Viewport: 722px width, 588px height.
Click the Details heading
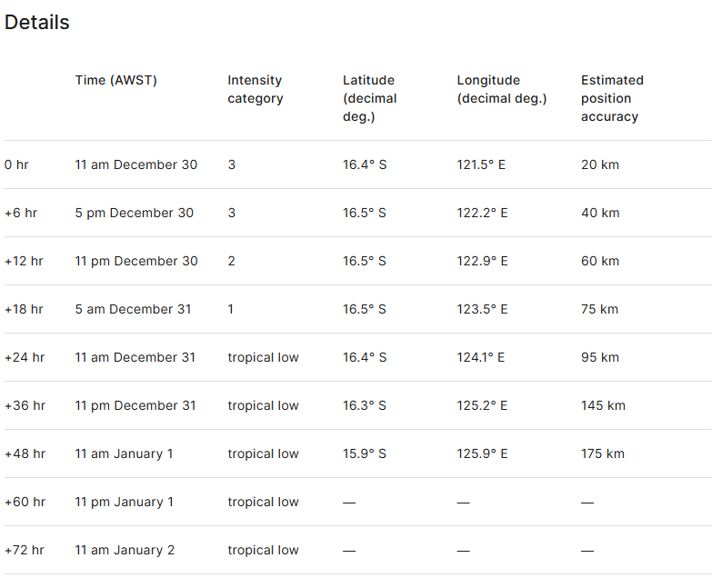pyautogui.click(x=37, y=23)
